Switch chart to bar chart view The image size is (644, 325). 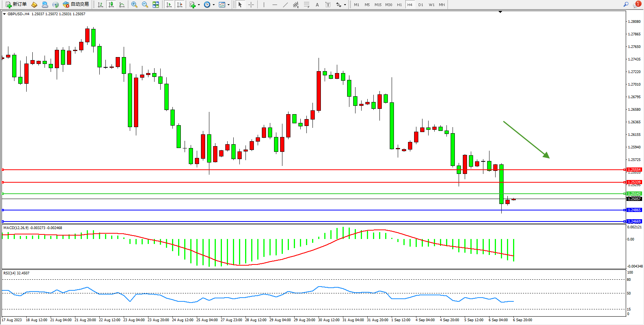pyautogui.click(x=100, y=5)
